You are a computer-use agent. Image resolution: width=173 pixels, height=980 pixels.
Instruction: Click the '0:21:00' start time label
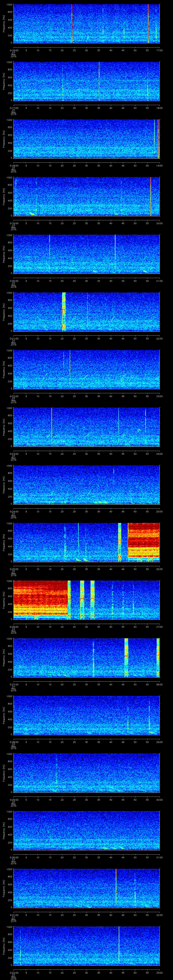point(14,339)
